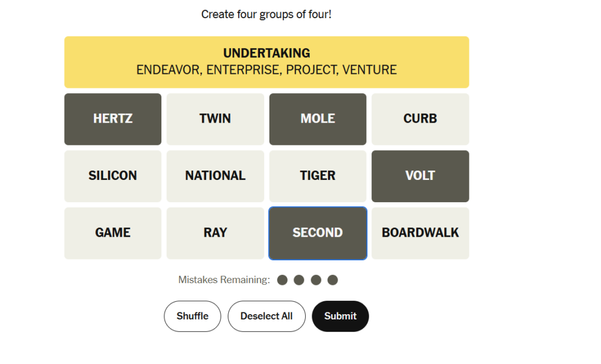Deselect the SECOND word tile
The width and height of the screenshot is (601, 364).
[318, 233]
